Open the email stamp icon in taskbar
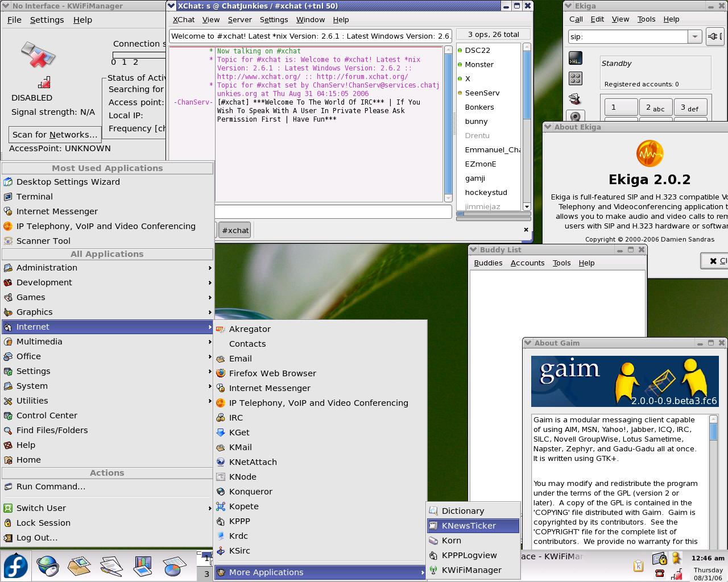Image resolution: width=728 pixels, height=582 pixels. [79, 566]
